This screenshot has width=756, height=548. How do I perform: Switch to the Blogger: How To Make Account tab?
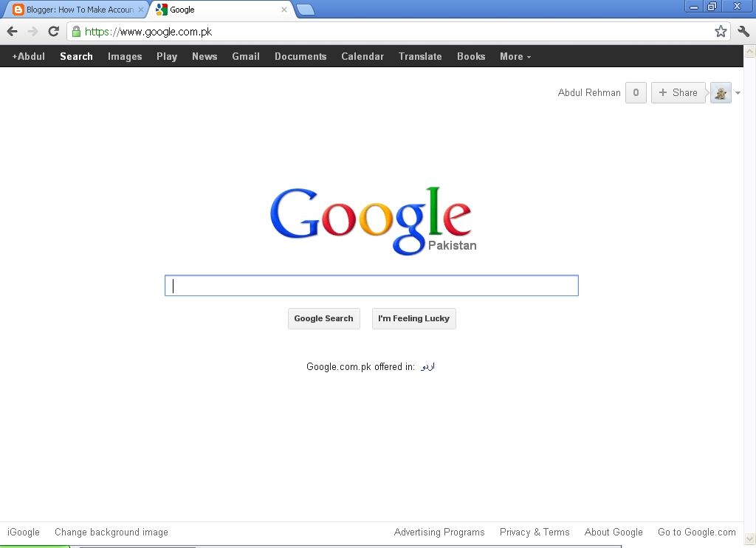77,10
